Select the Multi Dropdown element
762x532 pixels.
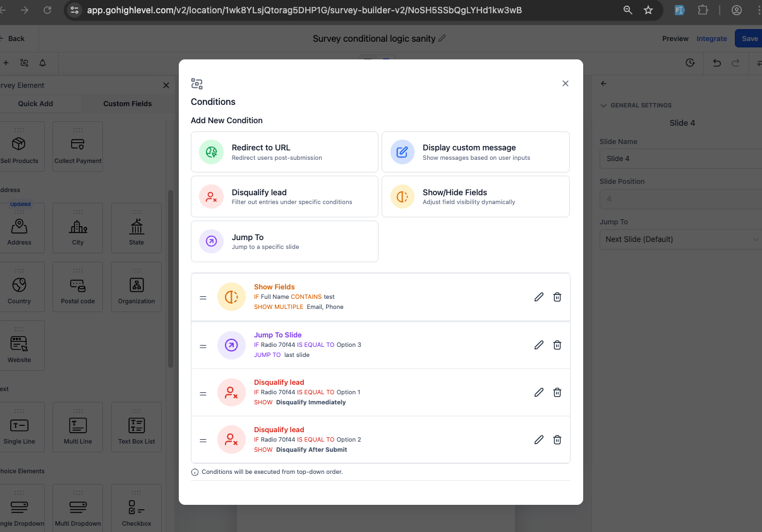point(77,507)
